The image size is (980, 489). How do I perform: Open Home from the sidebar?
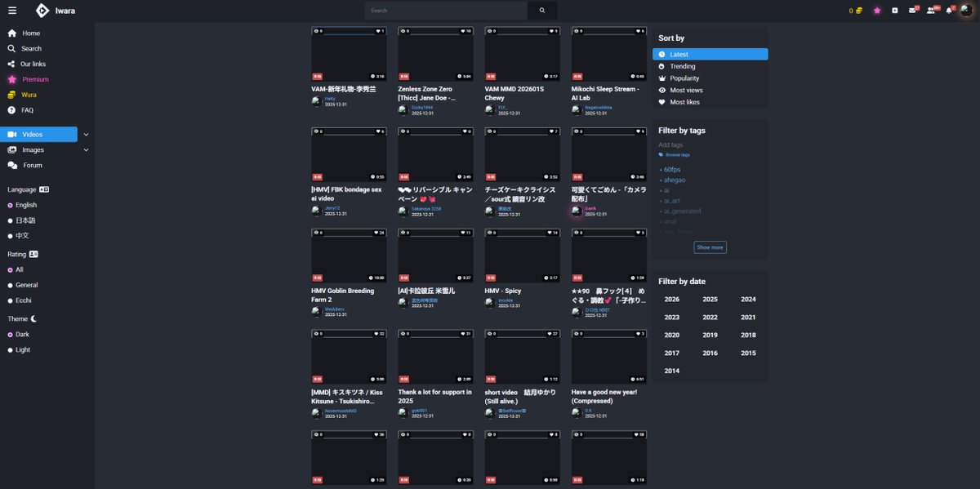click(30, 33)
